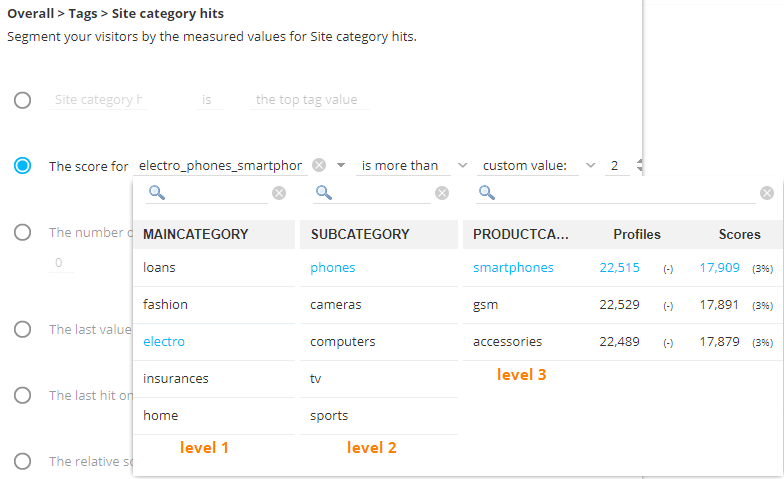Sort by the Profiles column header
The image size is (784, 479).
(x=637, y=234)
